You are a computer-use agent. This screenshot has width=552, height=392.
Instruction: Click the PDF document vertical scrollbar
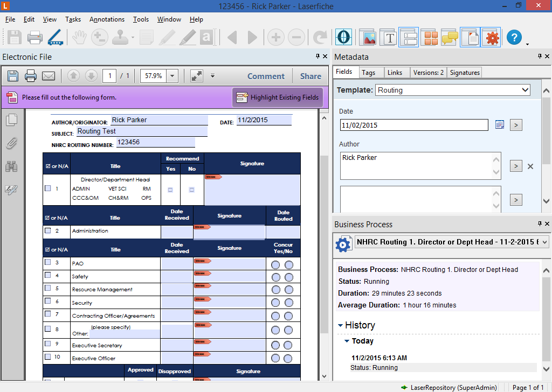click(x=324, y=244)
